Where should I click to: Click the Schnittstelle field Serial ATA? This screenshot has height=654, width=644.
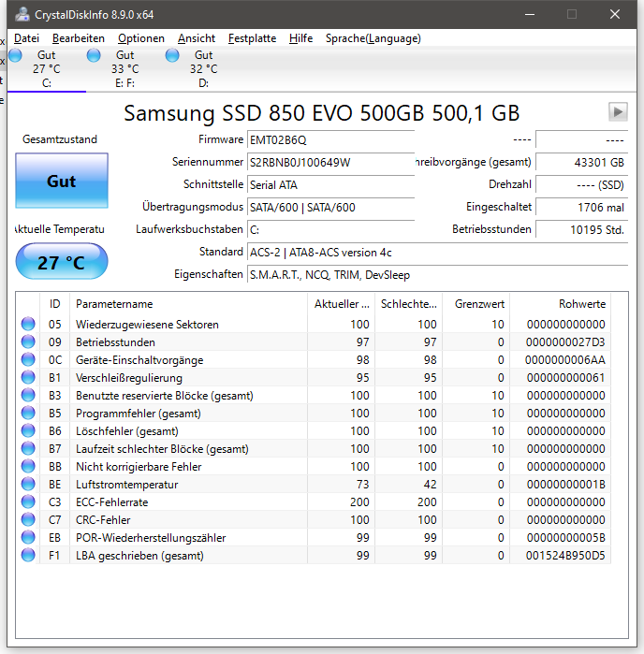click(330, 184)
